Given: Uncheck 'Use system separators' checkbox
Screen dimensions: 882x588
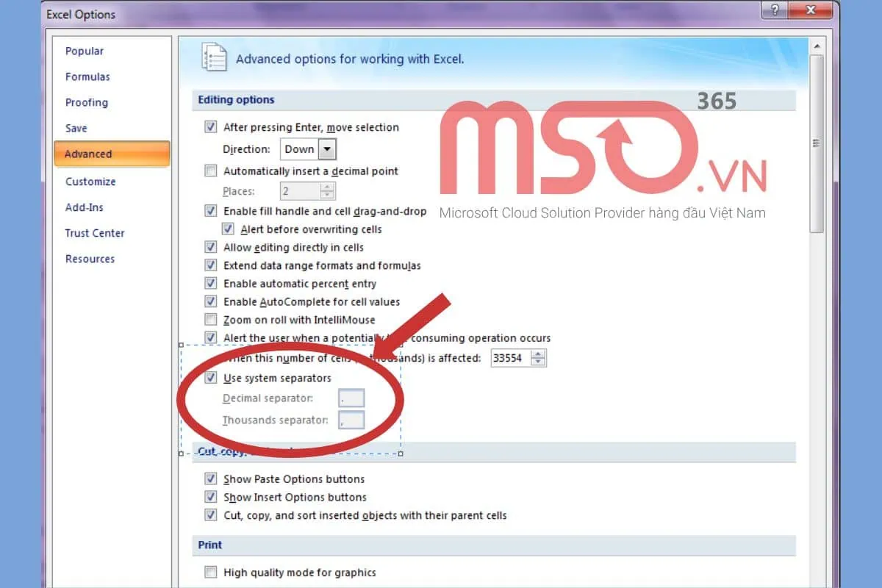Looking at the screenshot, I should coord(211,378).
